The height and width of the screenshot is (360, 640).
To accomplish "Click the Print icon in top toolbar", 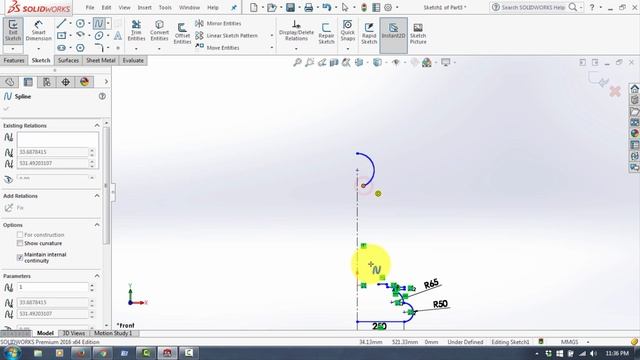I will click(309, 7).
